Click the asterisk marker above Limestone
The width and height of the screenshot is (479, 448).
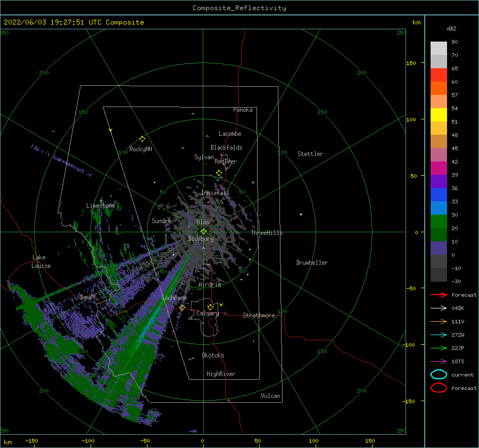[101, 201]
